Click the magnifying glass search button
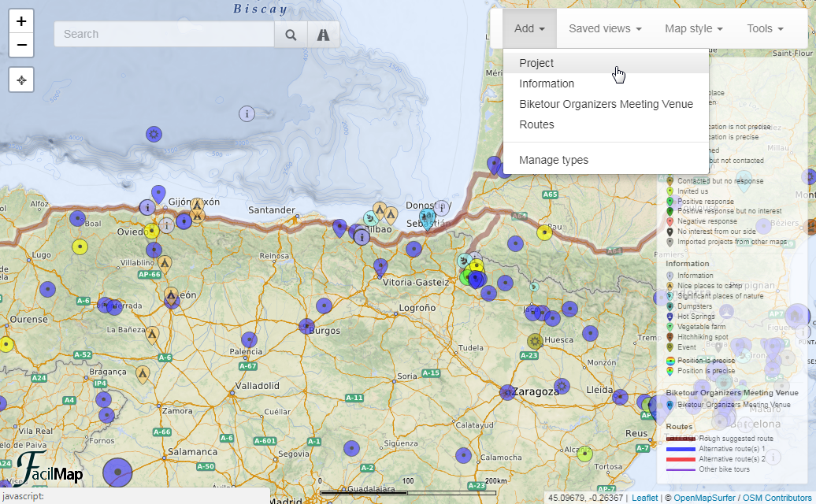 pos(291,34)
